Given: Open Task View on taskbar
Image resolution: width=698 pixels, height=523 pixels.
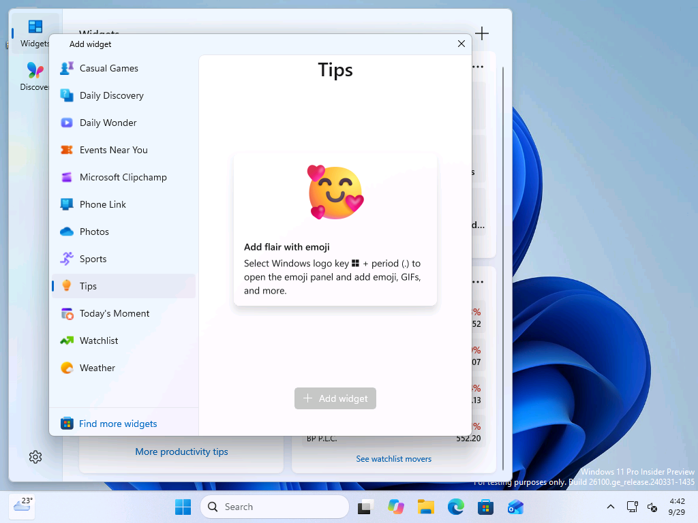Looking at the screenshot, I should tap(365, 507).
